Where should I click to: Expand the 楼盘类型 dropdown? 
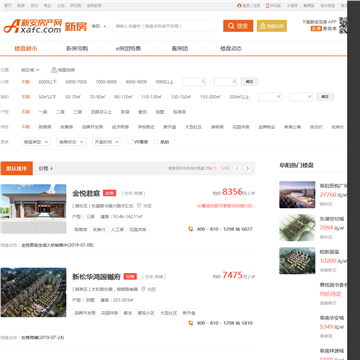pyautogui.click(x=36, y=142)
